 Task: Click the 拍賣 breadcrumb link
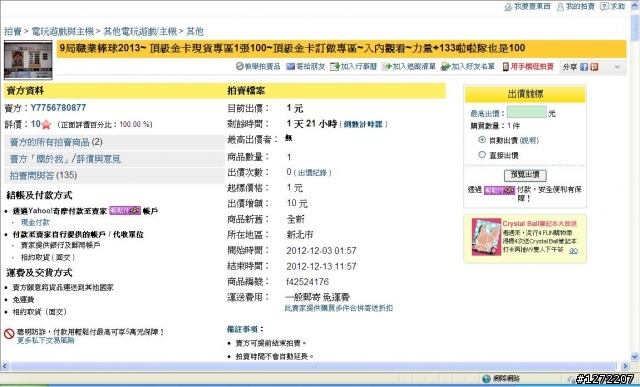click(13, 31)
